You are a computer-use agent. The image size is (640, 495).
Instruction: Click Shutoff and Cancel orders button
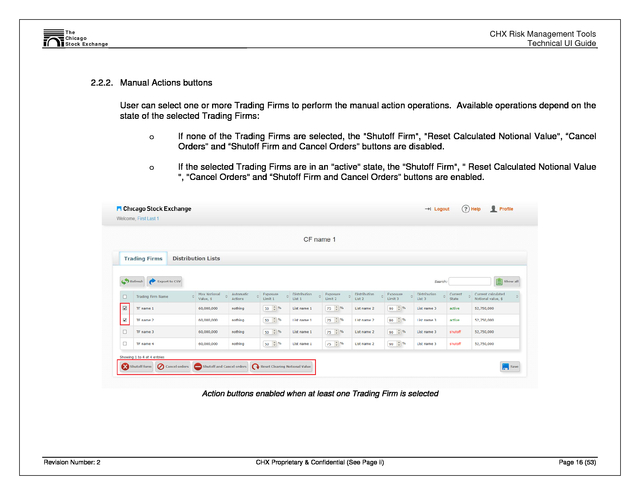coord(220,366)
